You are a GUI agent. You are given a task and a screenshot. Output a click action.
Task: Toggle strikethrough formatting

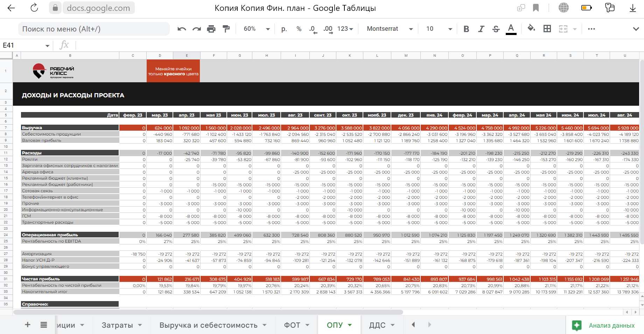(496, 29)
